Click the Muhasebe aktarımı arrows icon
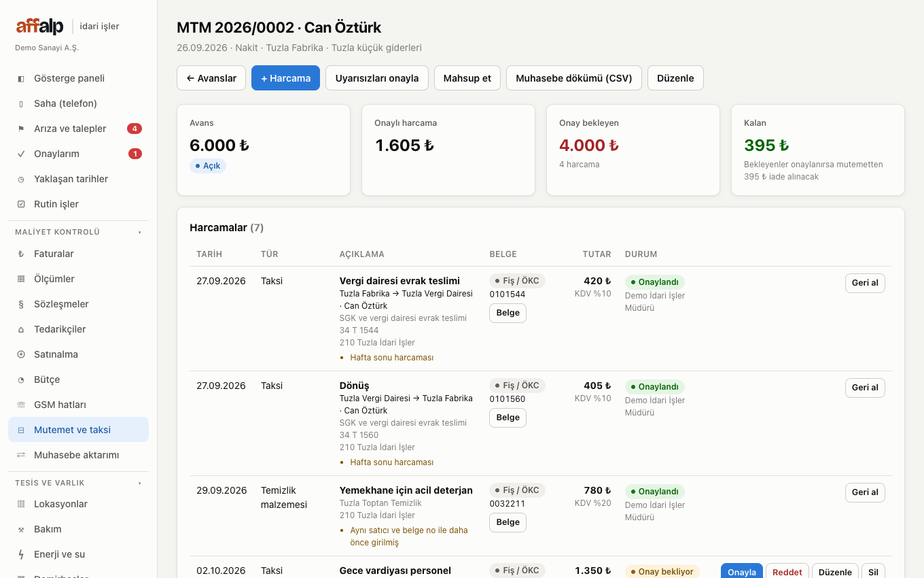Viewport: 924px width, 578px height. 21,455
